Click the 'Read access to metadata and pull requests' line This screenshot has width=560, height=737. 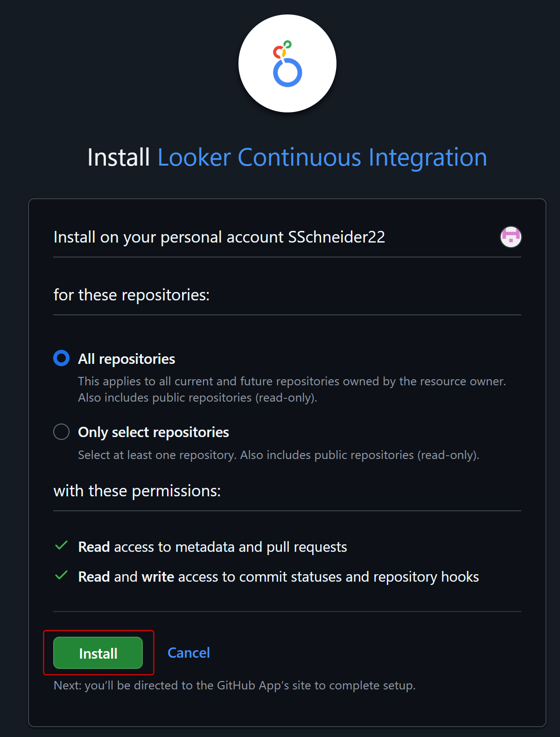click(x=213, y=547)
